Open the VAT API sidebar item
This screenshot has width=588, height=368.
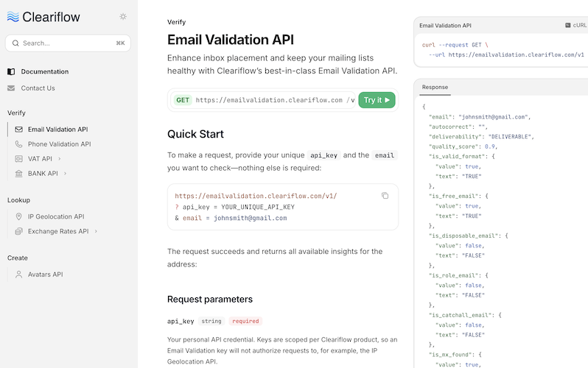click(x=40, y=159)
